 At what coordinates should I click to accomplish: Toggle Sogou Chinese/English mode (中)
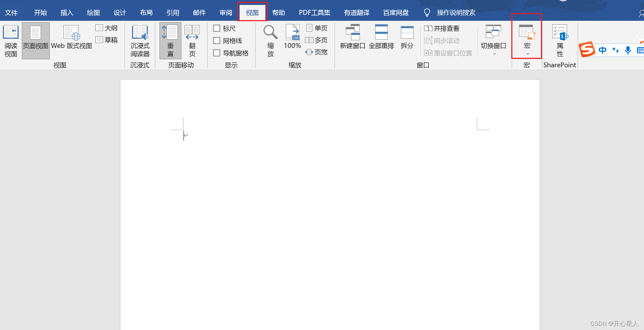(602, 50)
